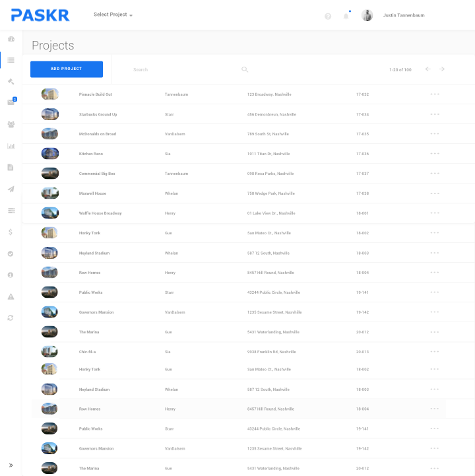Click project number 20-013
This screenshot has height=476, width=475.
click(362, 352)
